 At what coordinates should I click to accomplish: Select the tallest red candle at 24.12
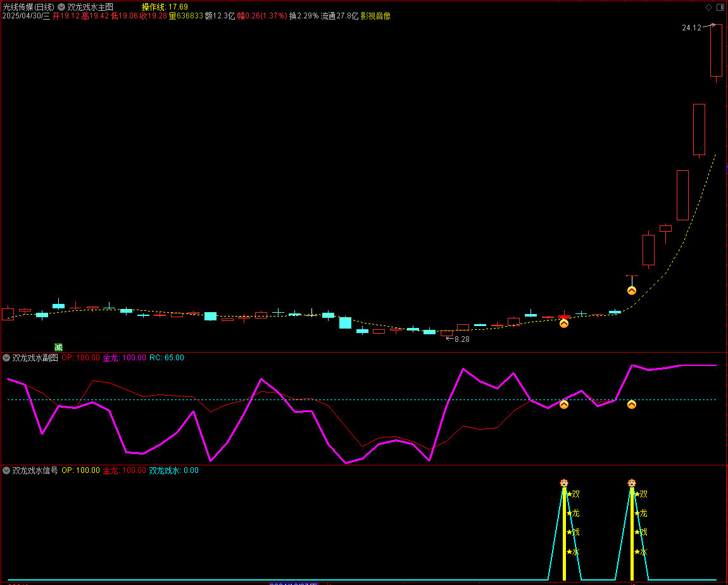click(716, 50)
